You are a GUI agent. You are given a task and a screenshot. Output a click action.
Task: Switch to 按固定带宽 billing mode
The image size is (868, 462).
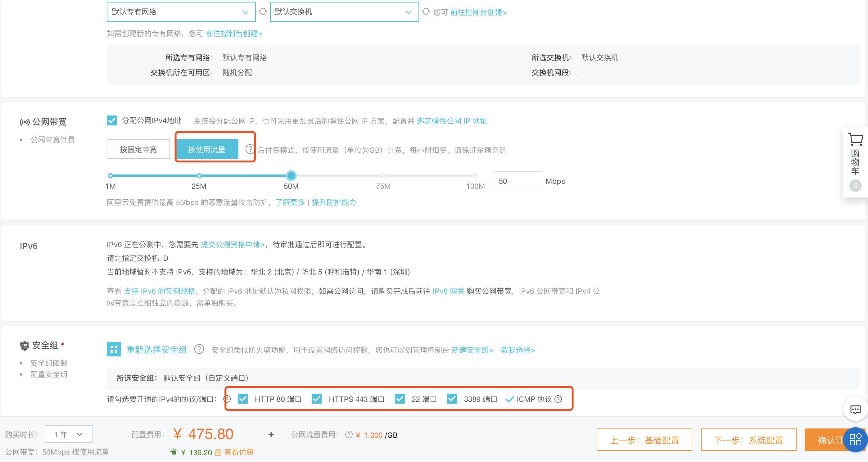pos(138,149)
